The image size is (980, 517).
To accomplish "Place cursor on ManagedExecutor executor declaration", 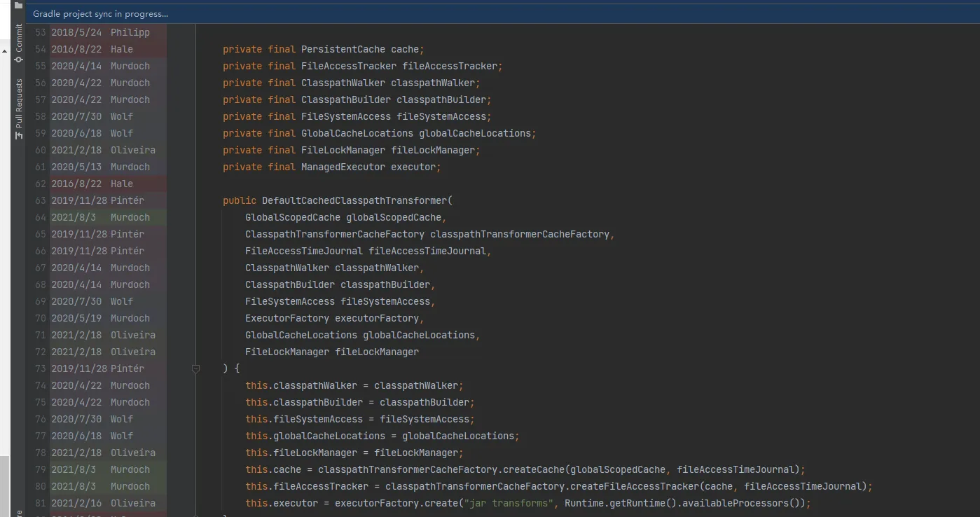I will coord(371,167).
